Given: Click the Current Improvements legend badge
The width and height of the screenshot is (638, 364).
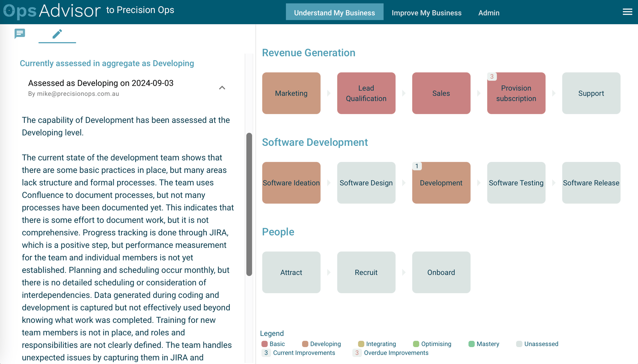Looking at the screenshot, I should pos(266,353).
